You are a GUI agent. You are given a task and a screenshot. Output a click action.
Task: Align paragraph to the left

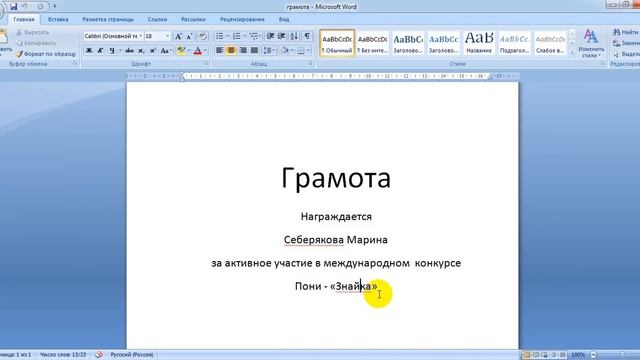click(220, 51)
